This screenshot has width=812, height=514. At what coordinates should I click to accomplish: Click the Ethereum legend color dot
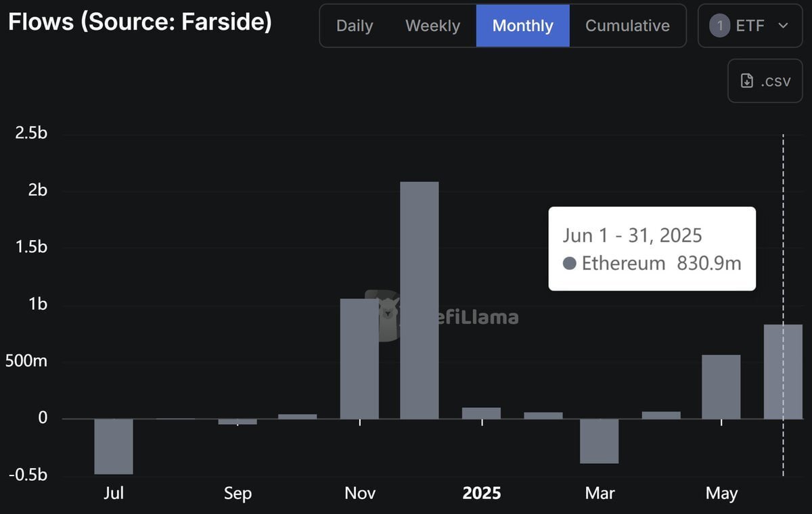tap(569, 263)
